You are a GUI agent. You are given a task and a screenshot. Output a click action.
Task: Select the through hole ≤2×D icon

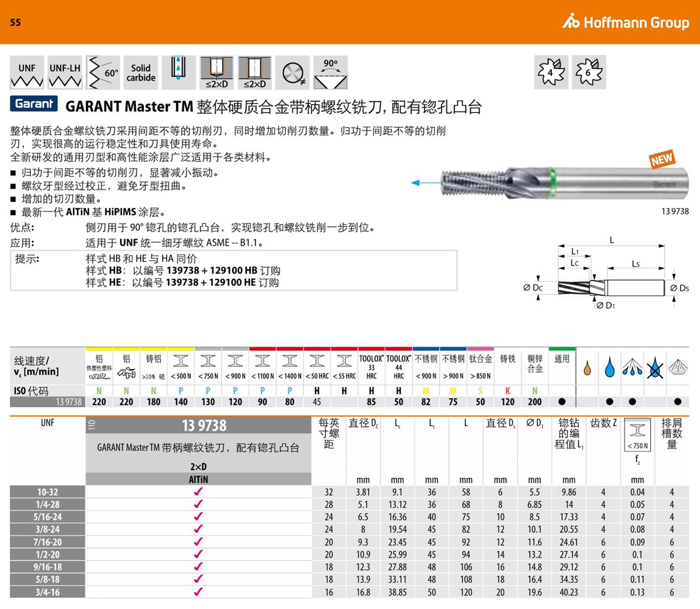[254, 73]
